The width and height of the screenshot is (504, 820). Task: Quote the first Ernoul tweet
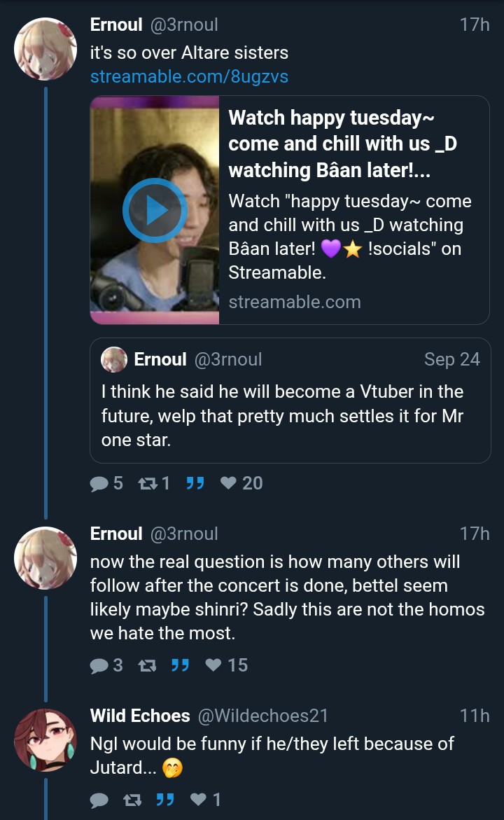(195, 483)
